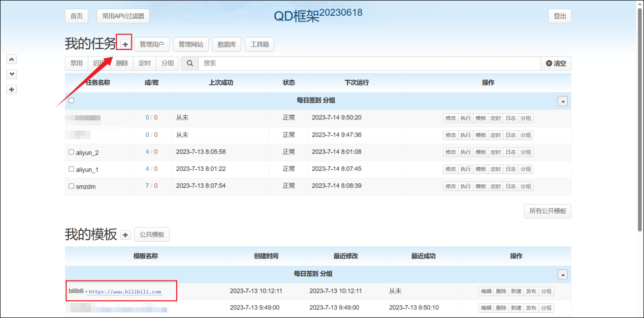The height and width of the screenshot is (318, 644).
Task: Click the 搜索 search input field
Action: [x=370, y=63]
